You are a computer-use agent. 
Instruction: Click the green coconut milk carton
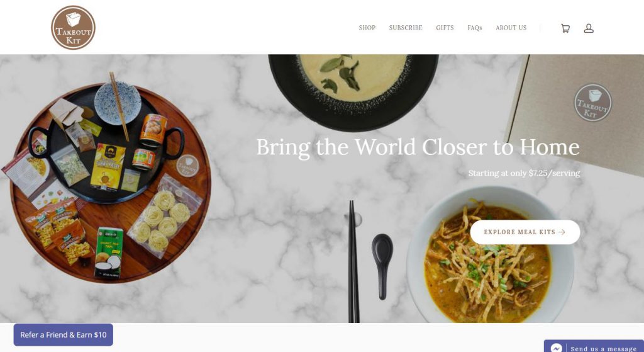click(x=108, y=253)
